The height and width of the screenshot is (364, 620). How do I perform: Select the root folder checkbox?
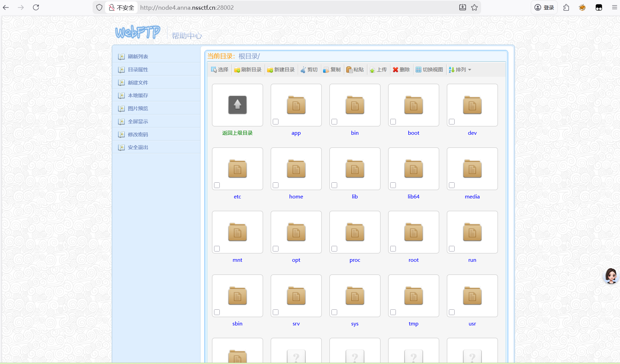pos(393,249)
